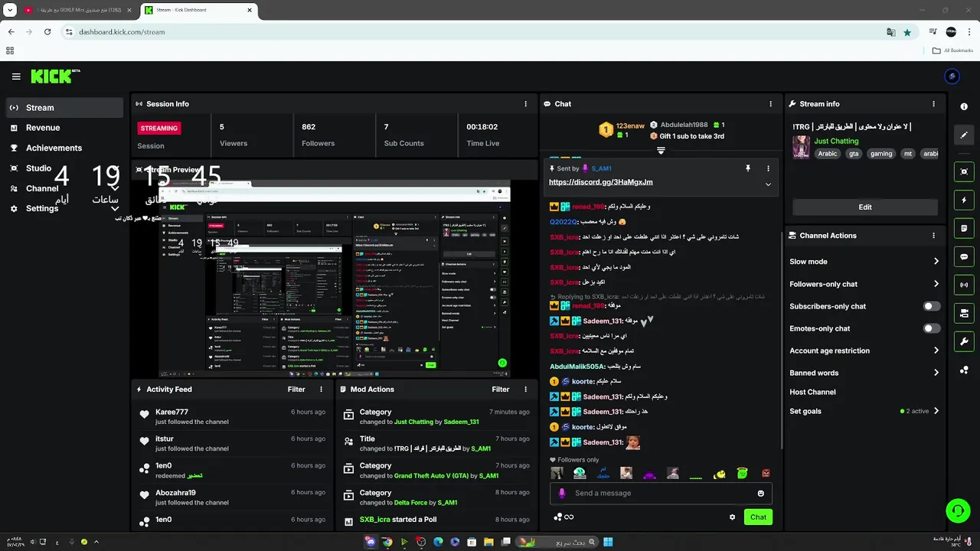Viewport: 980px width, 551px height.
Task: Click the bee emote in emote row
Action: [719, 474]
